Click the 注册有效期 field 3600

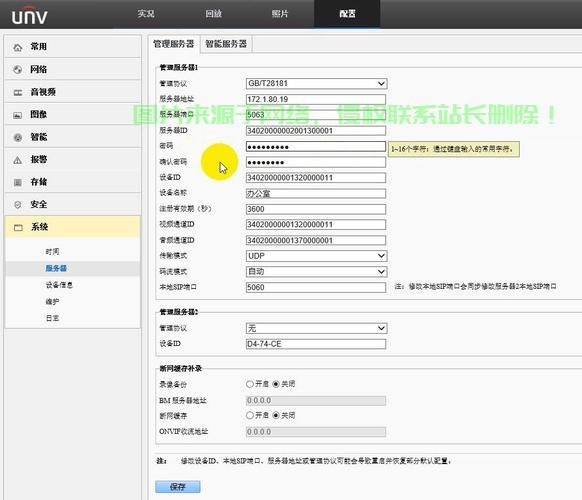pos(315,209)
